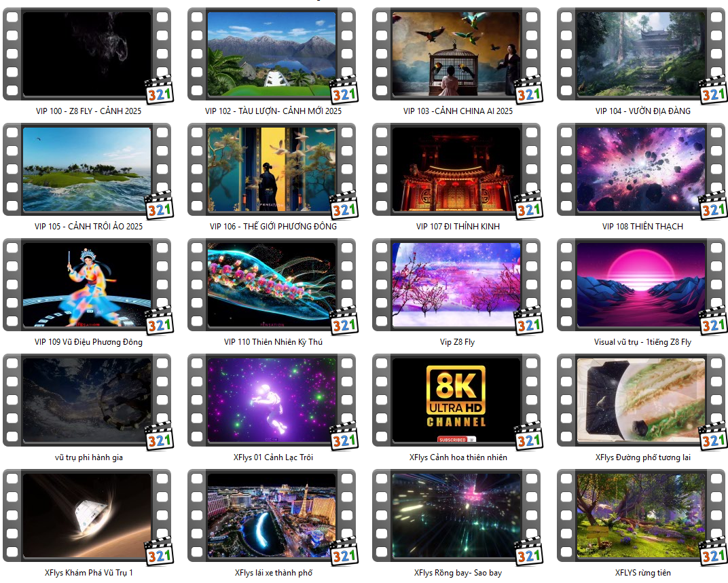
Task: Click the file name "XFlys Khám Phá Vũ Trụ 1"
Action: 89,573
